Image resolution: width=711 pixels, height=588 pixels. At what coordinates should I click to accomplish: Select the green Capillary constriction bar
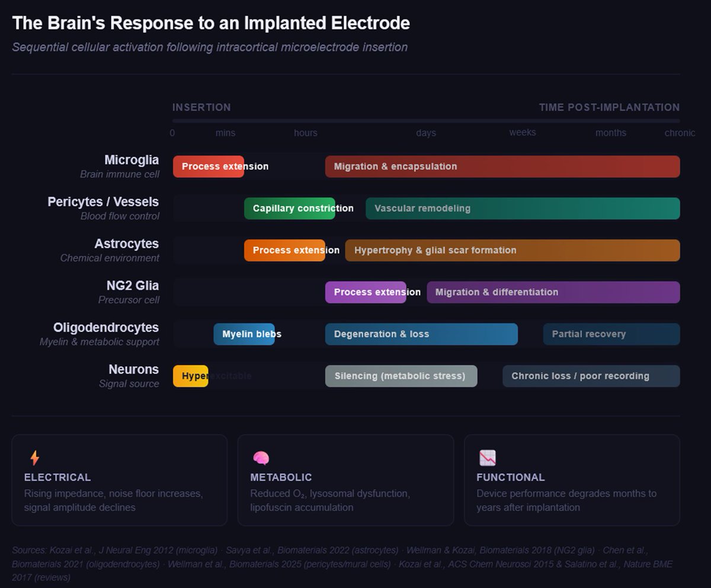point(289,209)
